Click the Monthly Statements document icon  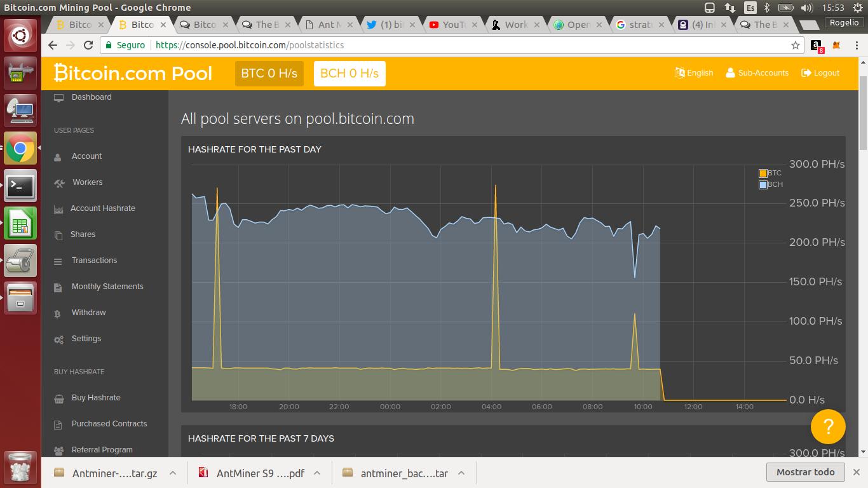click(58, 287)
